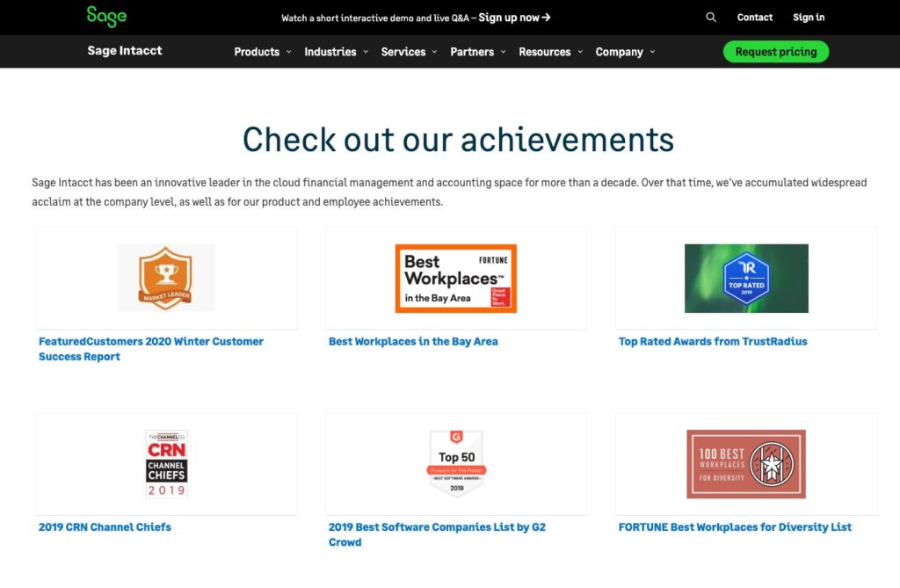The width and height of the screenshot is (900, 588).
Task: Open FeaturedCustomers 2020 Winter Customer Success Report
Action: (151, 349)
